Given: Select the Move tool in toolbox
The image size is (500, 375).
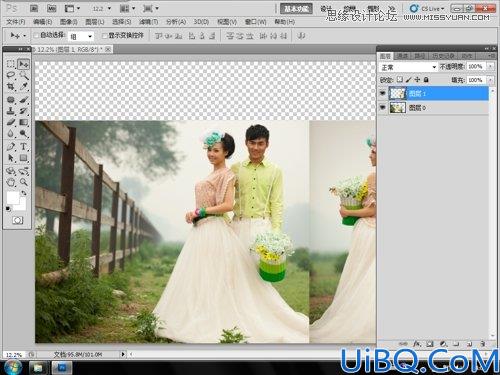Looking at the screenshot, I should 23,63.
